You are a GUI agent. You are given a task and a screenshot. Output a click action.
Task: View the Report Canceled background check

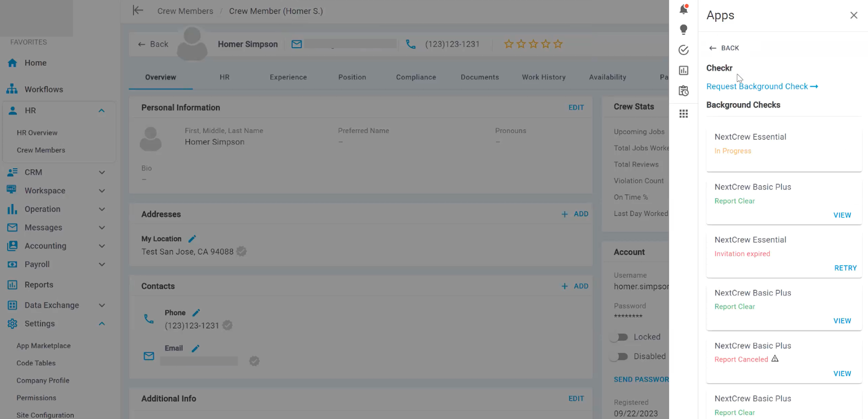(842, 373)
